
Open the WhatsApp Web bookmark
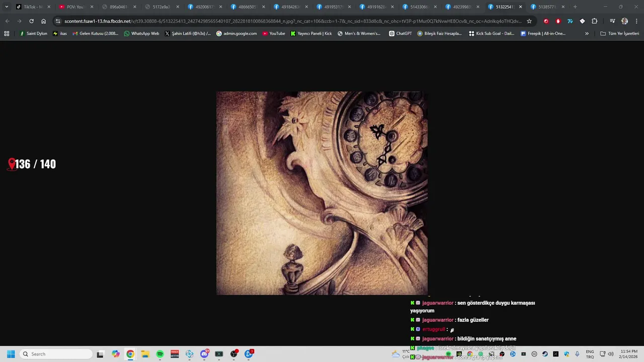coord(141,34)
